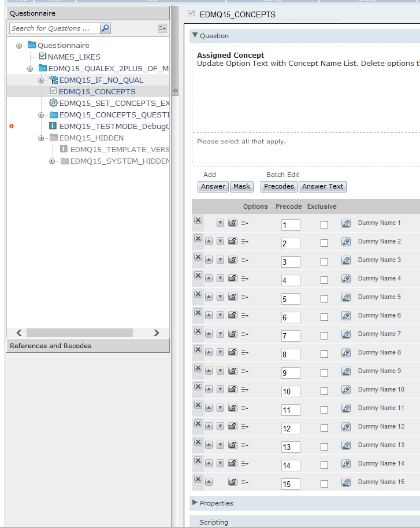Tick Exclusive checkbox for Dummy Name 11
This screenshot has width=420, height=528.
coord(324,410)
